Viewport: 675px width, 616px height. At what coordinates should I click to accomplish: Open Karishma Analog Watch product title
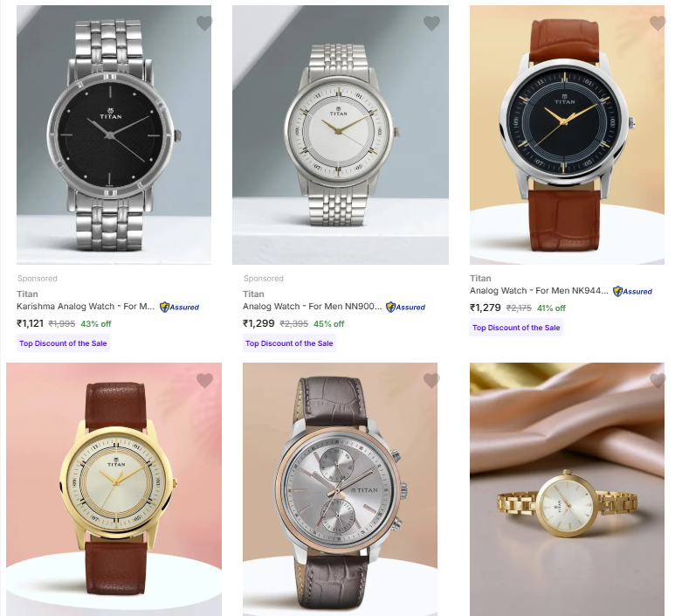click(86, 307)
